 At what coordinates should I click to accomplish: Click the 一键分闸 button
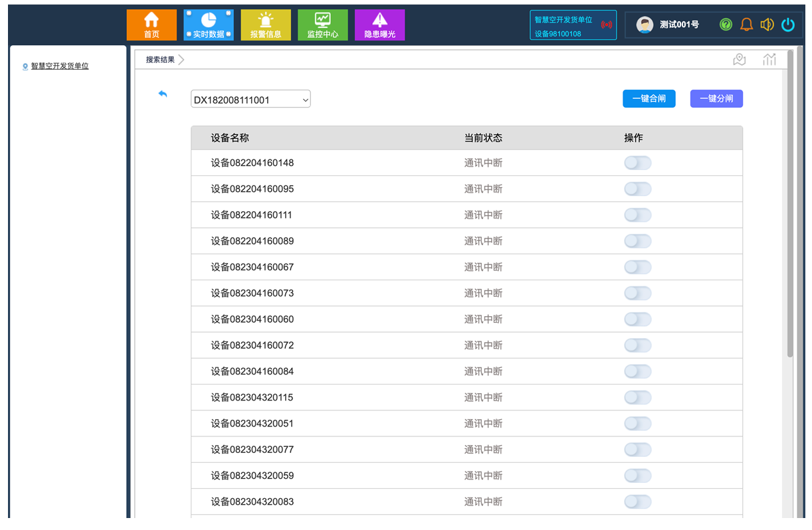tap(716, 98)
